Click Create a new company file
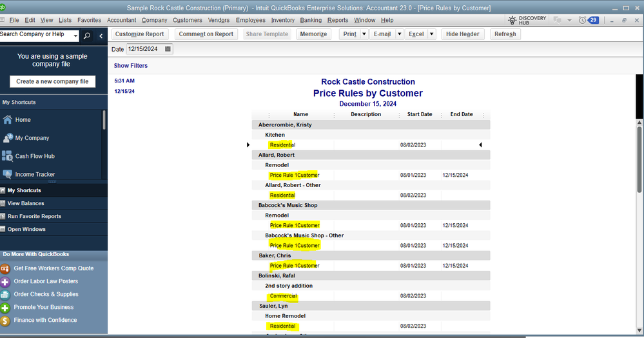The width and height of the screenshot is (644, 338). click(x=52, y=81)
